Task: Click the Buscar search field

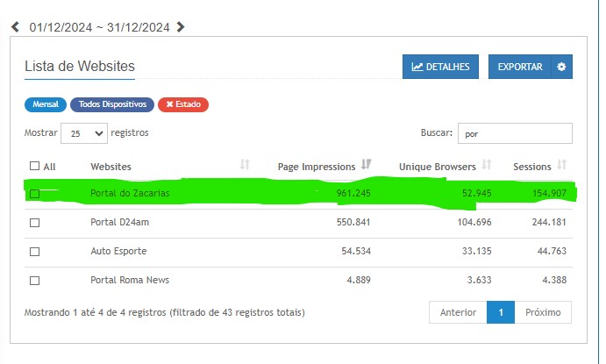Action: 515,133
